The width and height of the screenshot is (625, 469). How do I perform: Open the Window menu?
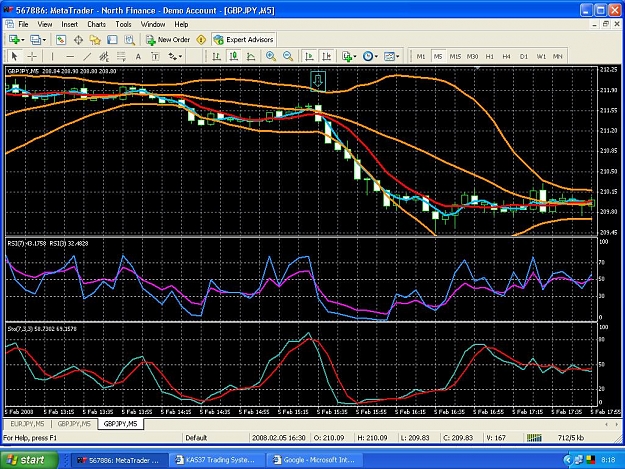153,24
